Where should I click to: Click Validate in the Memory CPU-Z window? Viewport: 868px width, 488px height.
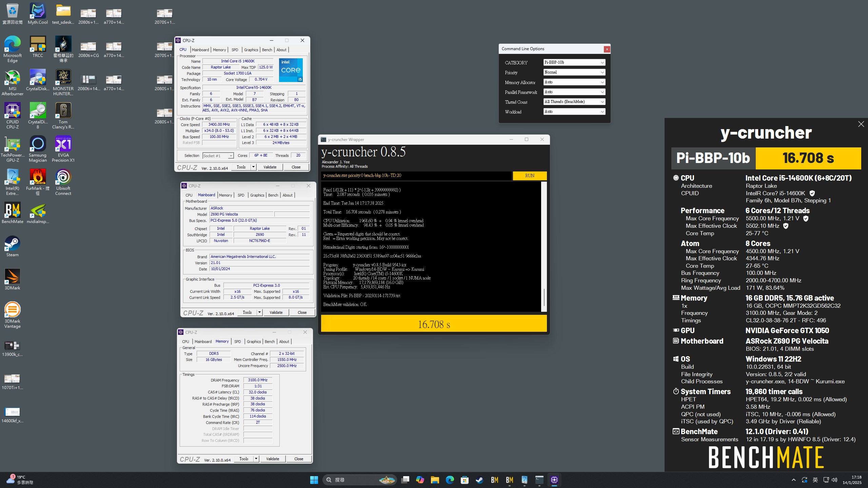273,459
